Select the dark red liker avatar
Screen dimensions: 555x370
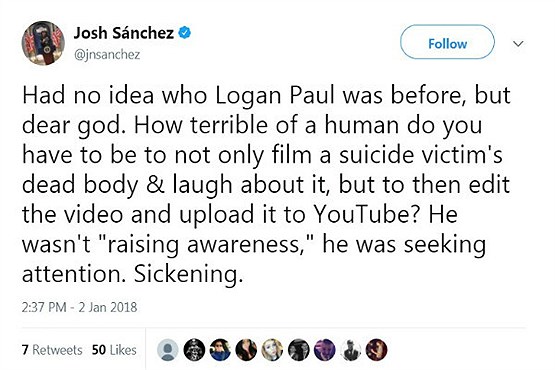(x=377, y=350)
